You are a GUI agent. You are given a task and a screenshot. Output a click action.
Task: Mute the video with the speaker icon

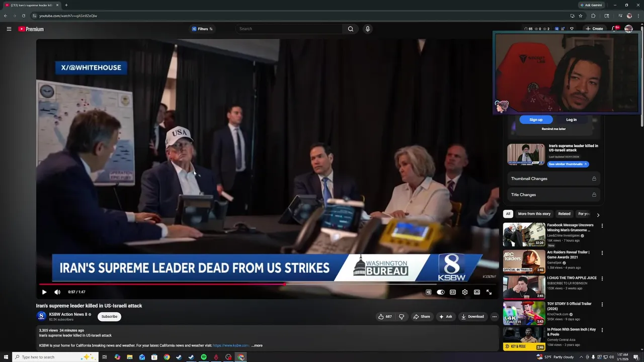[x=57, y=292]
